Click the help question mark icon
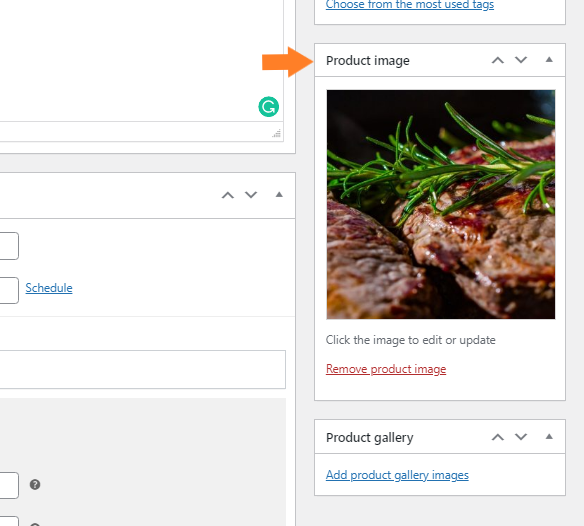Screen dimensions: 584x526 point(35,485)
